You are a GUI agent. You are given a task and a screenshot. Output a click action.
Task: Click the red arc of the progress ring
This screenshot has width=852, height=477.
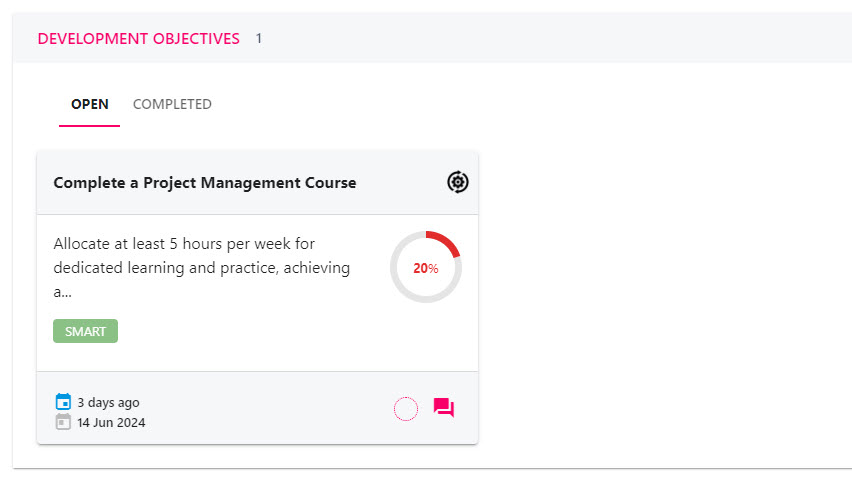pyautogui.click(x=449, y=241)
